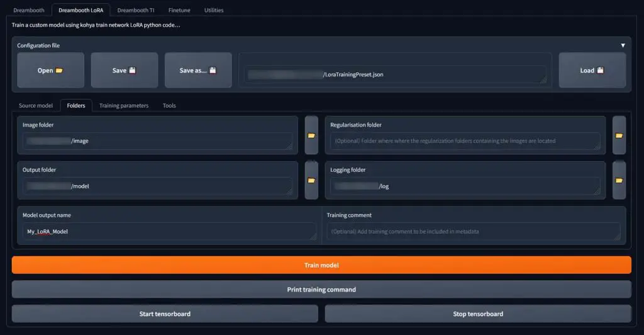Open the Utilities tab
Image resolution: width=644 pixels, height=335 pixels.
click(x=214, y=10)
